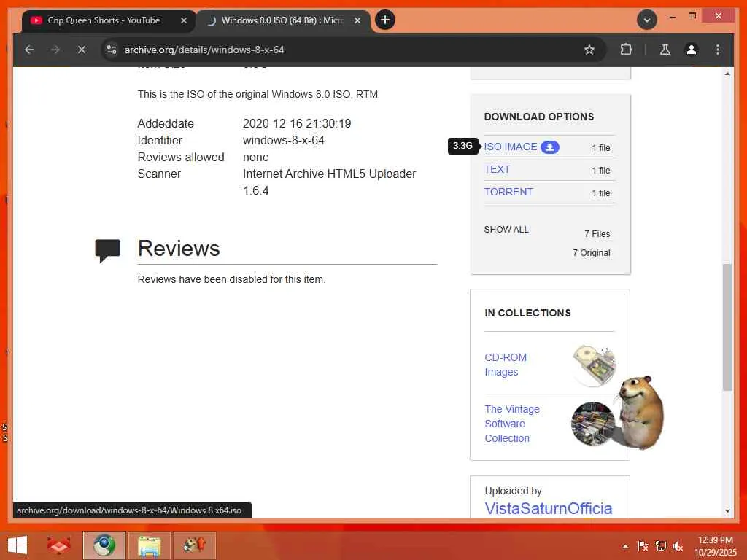This screenshot has width=747, height=560.
Task: Click "Reviews have been disabled" text
Action: click(x=231, y=279)
